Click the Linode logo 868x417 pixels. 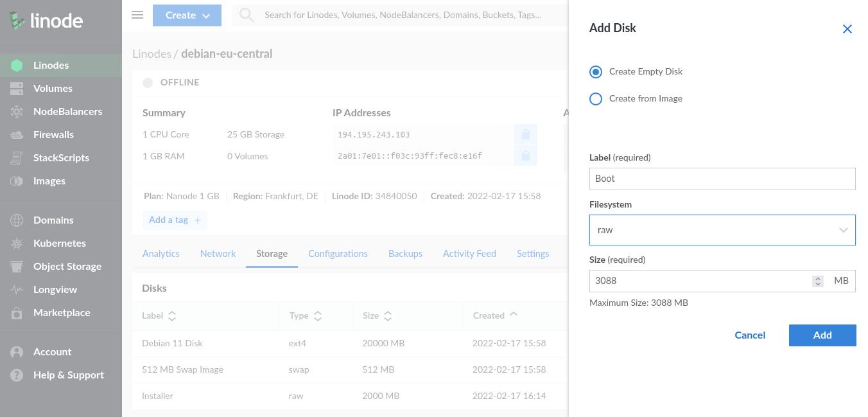coord(46,21)
